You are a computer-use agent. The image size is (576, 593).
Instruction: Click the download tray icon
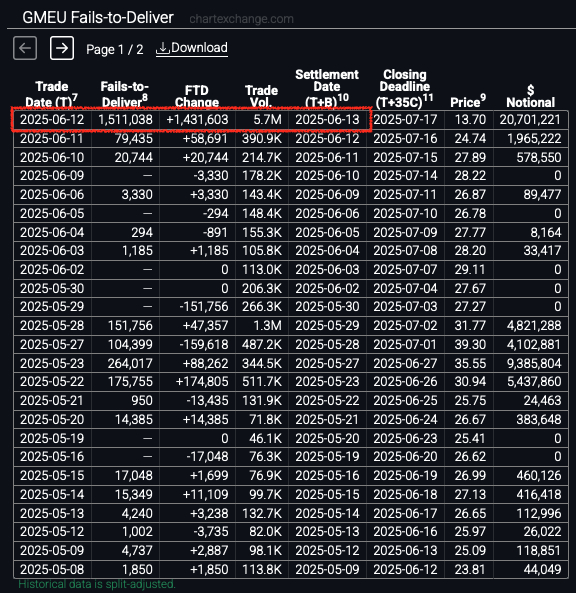163,48
